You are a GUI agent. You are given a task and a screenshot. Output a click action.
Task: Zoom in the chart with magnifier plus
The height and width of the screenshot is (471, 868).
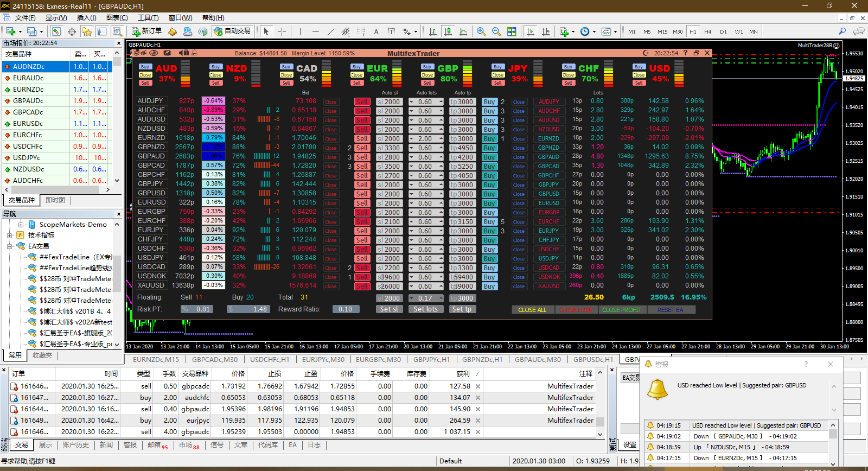click(x=481, y=31)
